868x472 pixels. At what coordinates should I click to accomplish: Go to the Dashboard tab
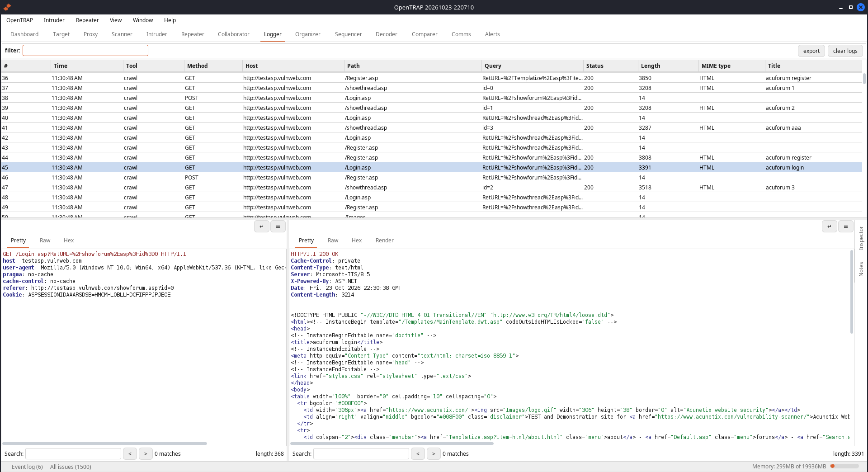tap(24, 34)
